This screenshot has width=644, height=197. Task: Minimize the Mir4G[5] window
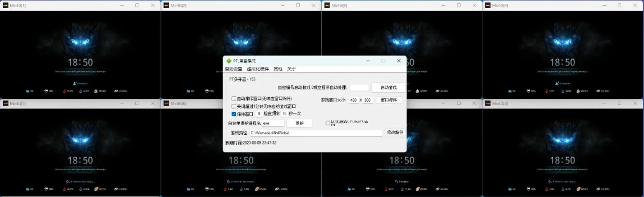pyautogui.click(x=122, y=103)
